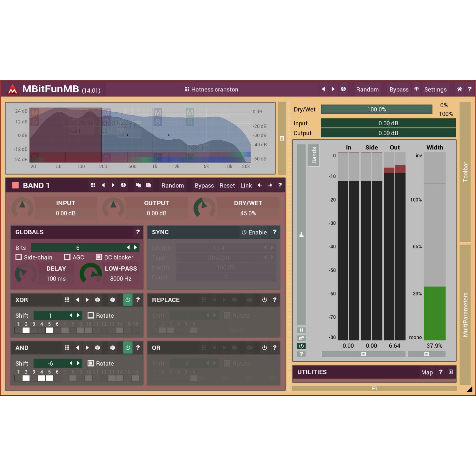Open the Toolbar side tab
476x476 pixels.
(x=465, y=172)
